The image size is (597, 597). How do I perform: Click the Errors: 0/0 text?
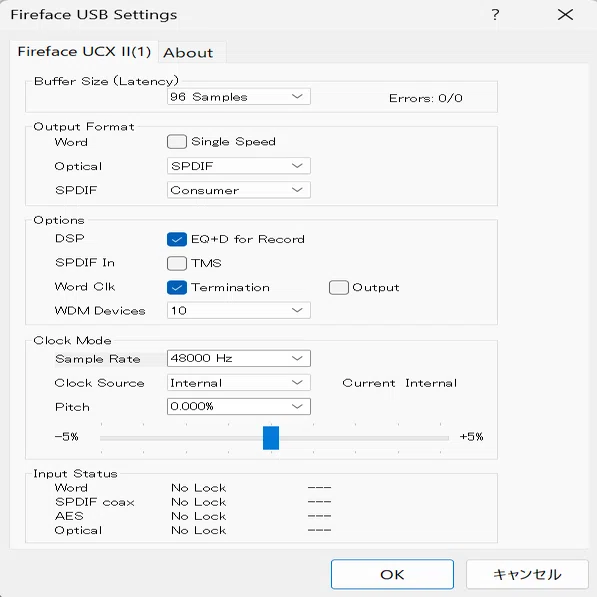(426, 98)
